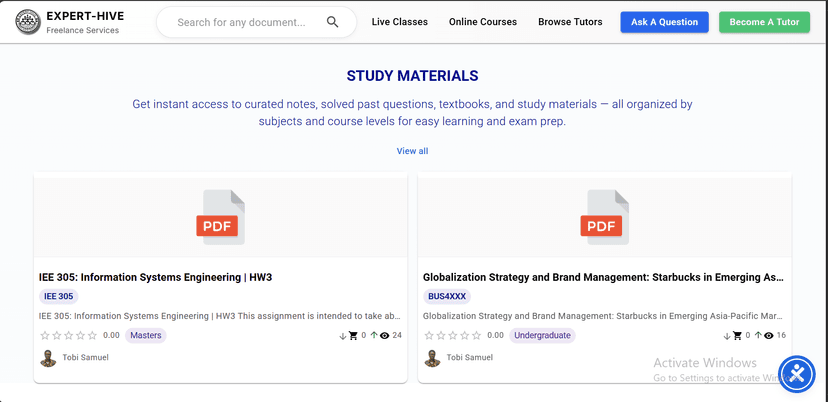Click eye views icon on IEE 305 card
The height and width of the screenshot is (402, 828).
pyautogui.click(x=384, y=335)
